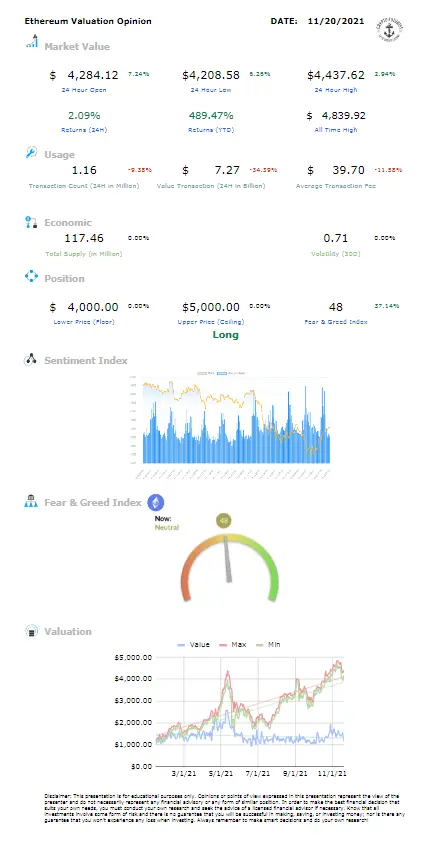The image size is (447, 852).
Task: Click the $4,208.58 low price
Action: coord(211,75)
